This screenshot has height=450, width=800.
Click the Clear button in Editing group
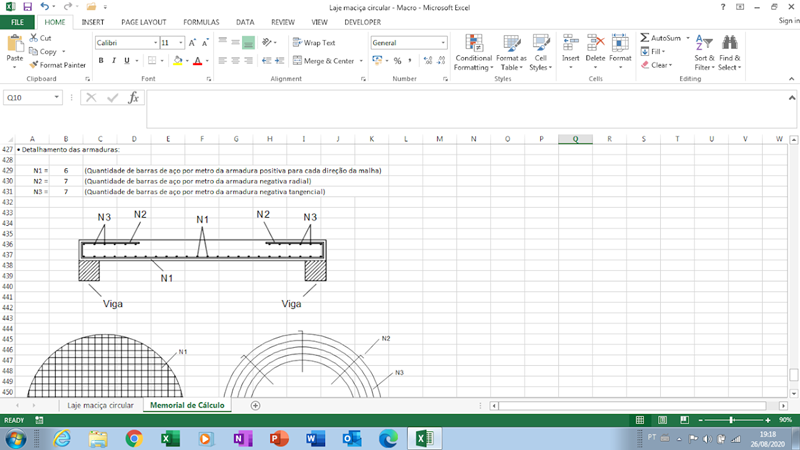[657, 65]
